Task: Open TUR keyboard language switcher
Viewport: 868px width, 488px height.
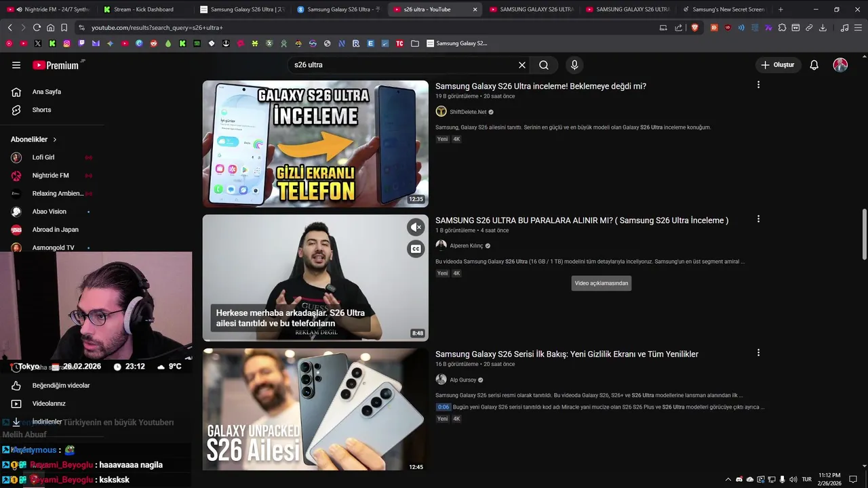Action: (x=807, y=479)
